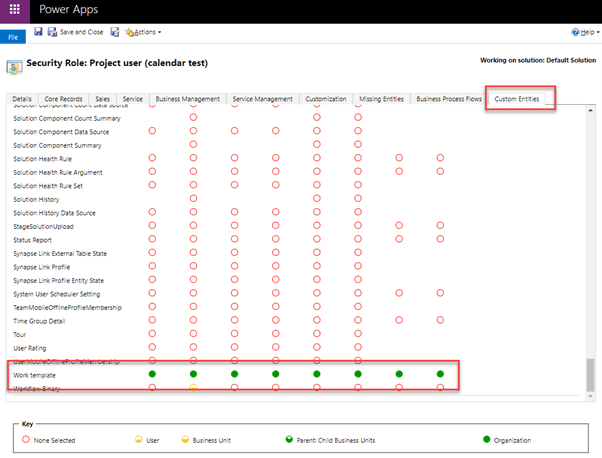Viewport: 602px width, 458px height.
Task: Toggle first circle in Solution History row
Action: 193,198
